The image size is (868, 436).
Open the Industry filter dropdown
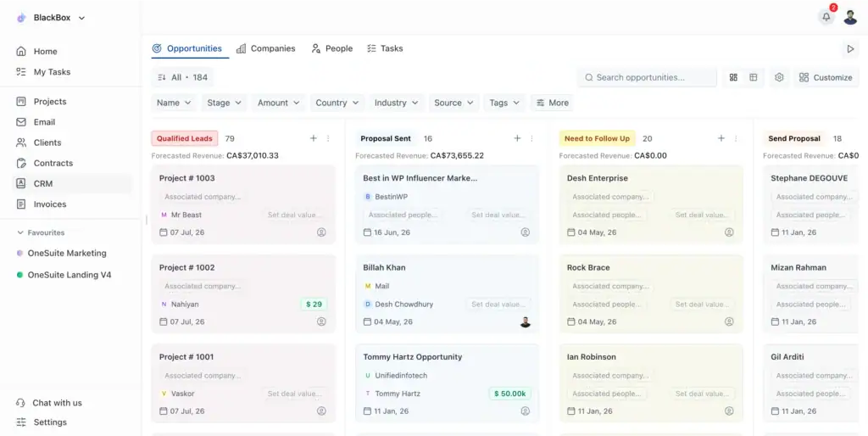(397, 103)
